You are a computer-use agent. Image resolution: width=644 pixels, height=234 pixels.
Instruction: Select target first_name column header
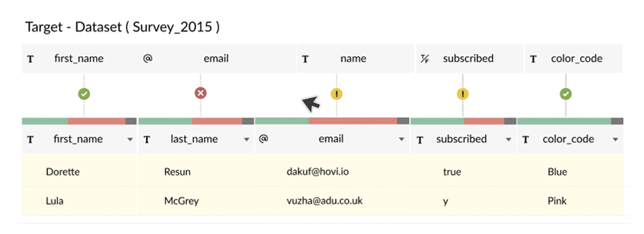79,58
